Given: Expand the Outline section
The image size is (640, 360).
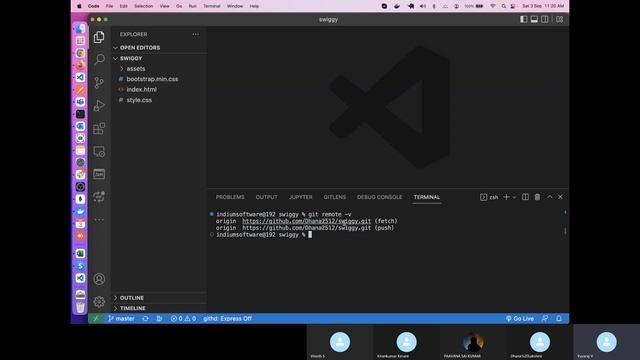Looking at the screenshot, I should click(158, 298).
